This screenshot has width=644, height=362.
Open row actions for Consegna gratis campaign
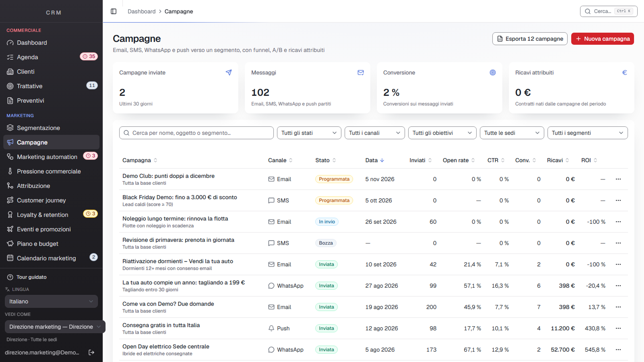pos(618,328)
